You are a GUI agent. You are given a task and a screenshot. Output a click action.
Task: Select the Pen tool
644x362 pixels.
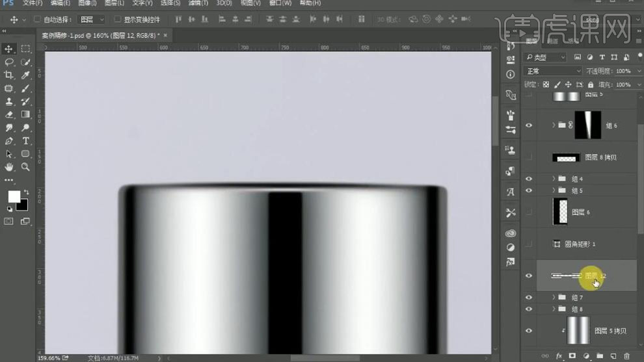[x=8, y=141]
